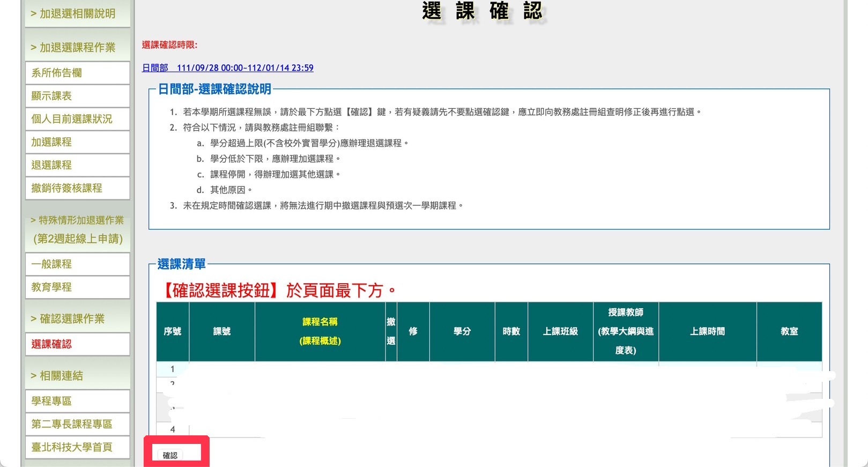Go to 臺北科技大學首頁 link

click(x=78, y=447)
